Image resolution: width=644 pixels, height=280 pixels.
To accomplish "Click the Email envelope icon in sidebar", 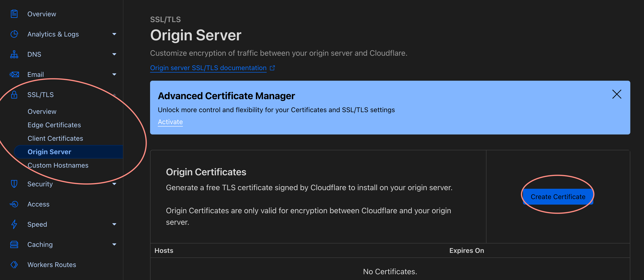I will coord(13,74).
